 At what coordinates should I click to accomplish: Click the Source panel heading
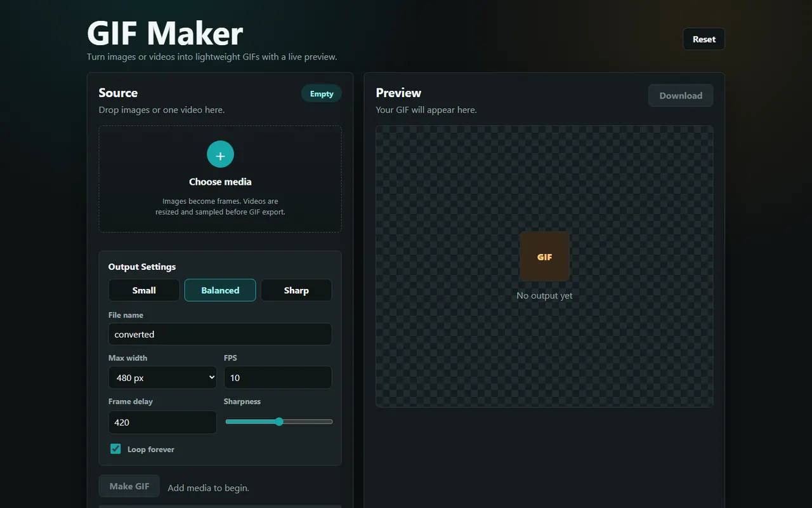(118, 93)
